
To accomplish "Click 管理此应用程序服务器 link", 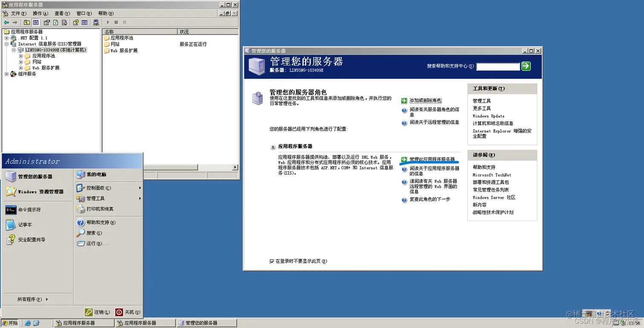I will click(x=432, y=159).
